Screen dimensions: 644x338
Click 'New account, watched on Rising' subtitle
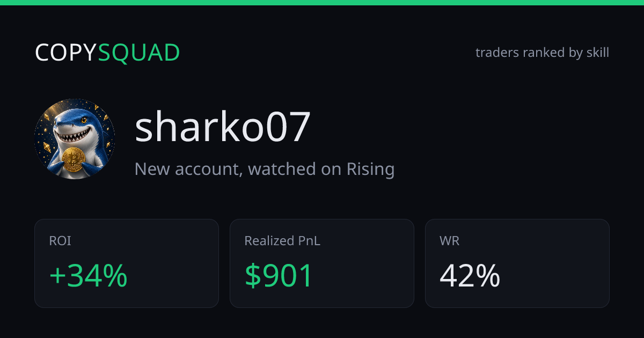265,169
